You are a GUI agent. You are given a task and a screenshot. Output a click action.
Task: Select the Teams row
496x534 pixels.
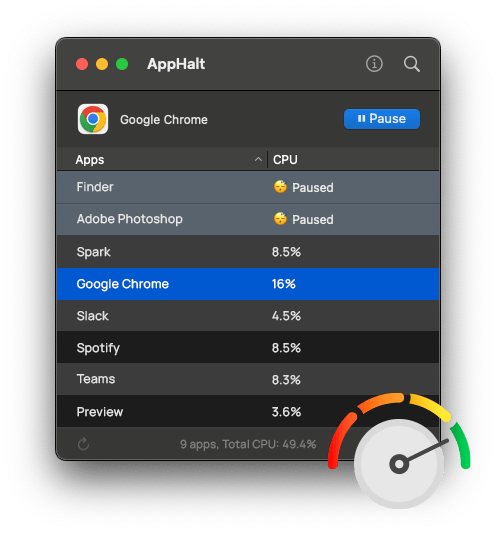click(248, 379)
